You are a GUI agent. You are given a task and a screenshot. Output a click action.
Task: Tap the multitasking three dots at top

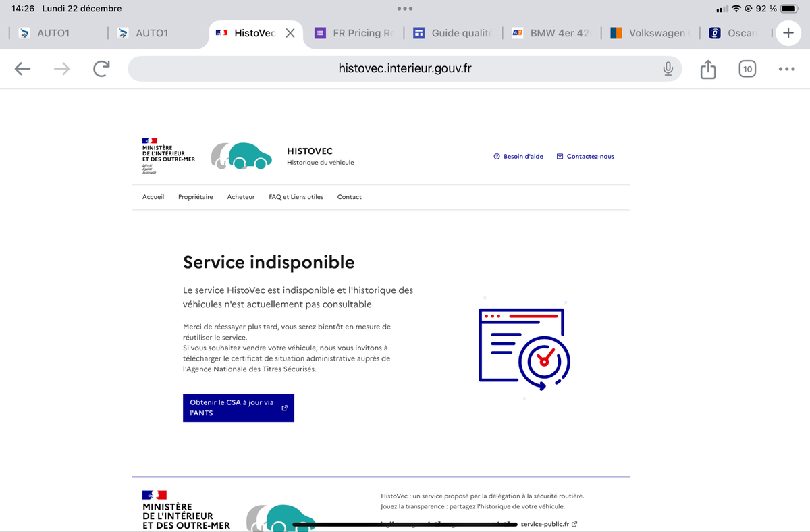pyautogui.click(x=405, y=9)
